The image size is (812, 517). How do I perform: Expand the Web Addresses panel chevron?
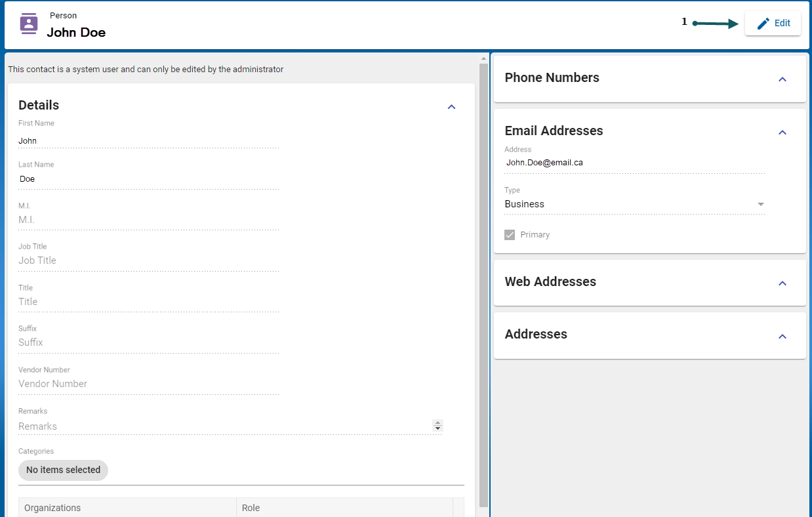(x=782, y=283)
